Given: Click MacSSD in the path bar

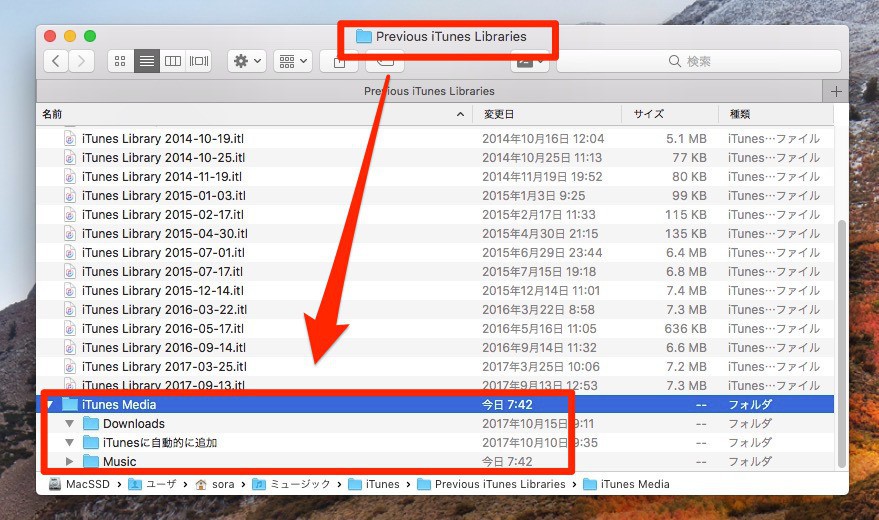Looking at the screenshot, I should (x=84, y=484).
